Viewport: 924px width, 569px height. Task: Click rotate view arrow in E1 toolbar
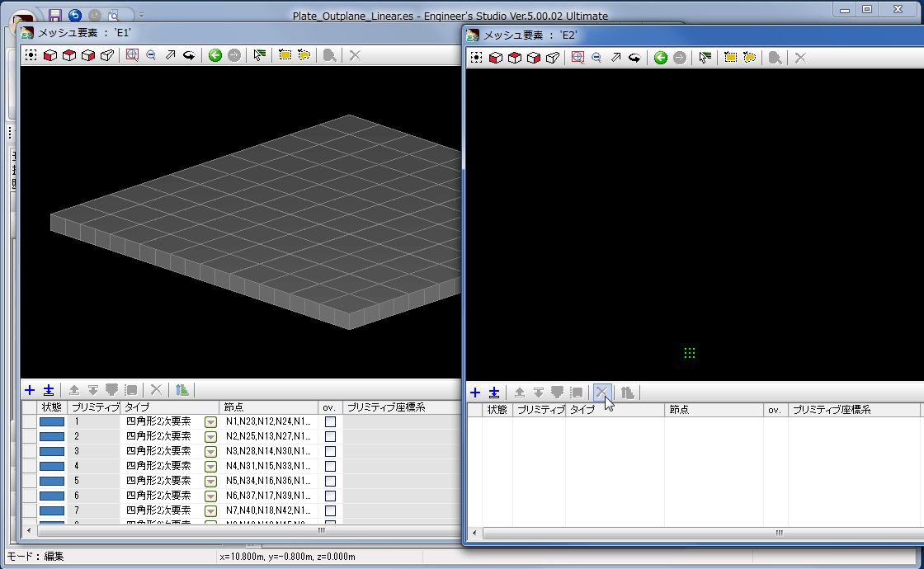click(x=189, y=55)
